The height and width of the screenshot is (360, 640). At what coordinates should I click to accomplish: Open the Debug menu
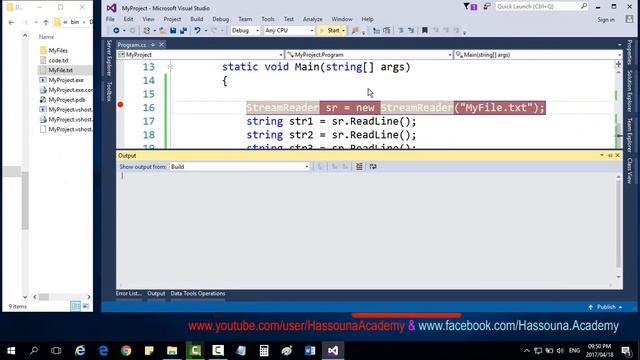[220, 19]
